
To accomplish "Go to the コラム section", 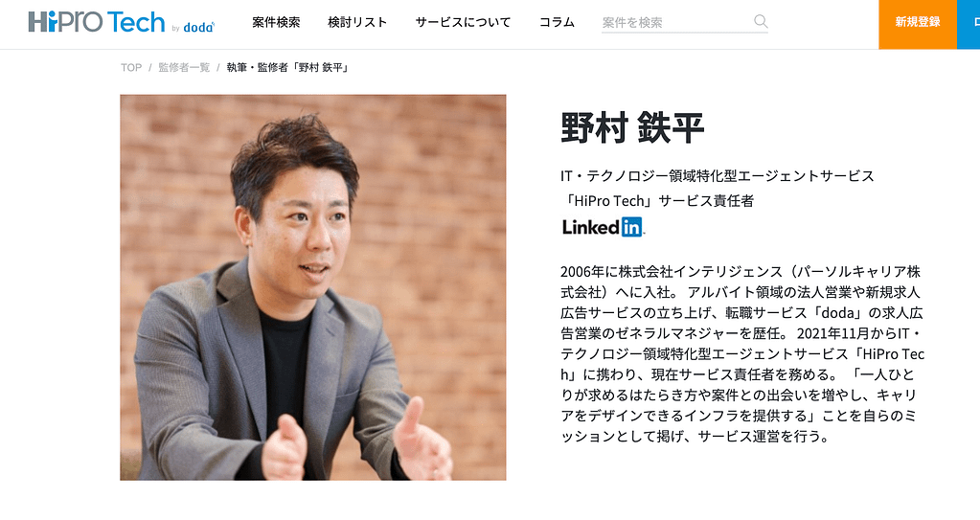I will [x=557, y=22].
